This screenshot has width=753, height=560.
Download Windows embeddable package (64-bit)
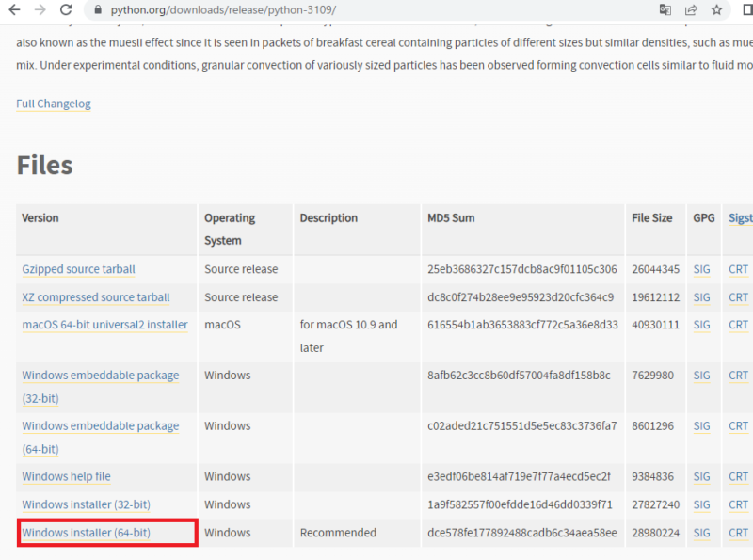coord(100,426)
